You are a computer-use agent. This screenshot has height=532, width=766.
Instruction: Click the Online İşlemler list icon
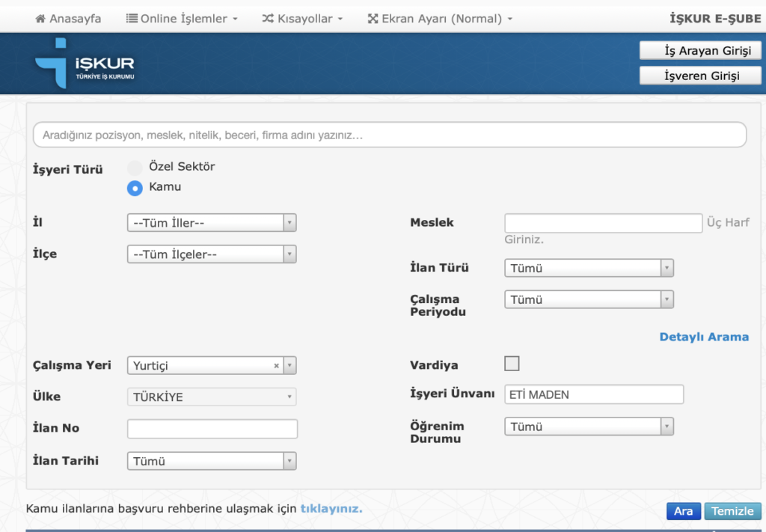coord(132,19)
